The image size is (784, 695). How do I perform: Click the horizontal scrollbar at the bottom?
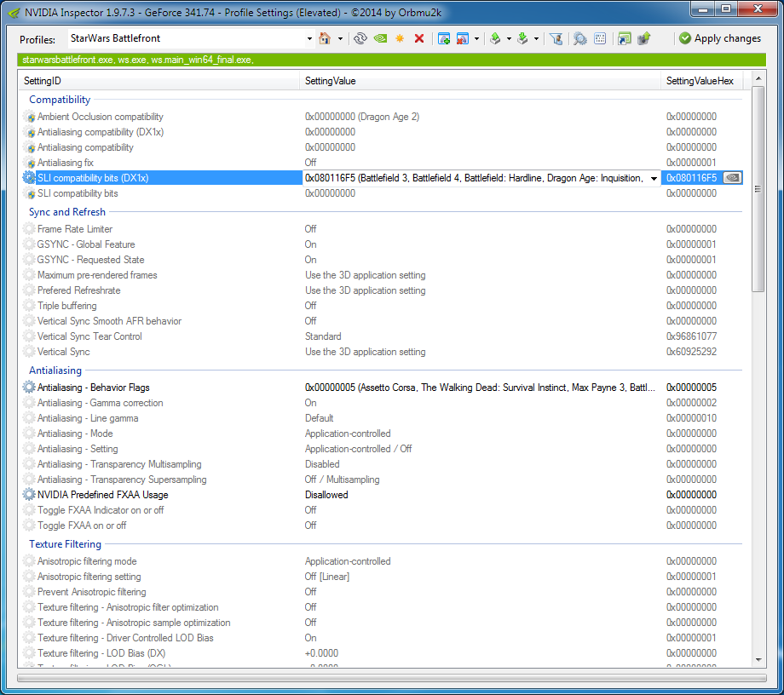click(x=391, y=678)
